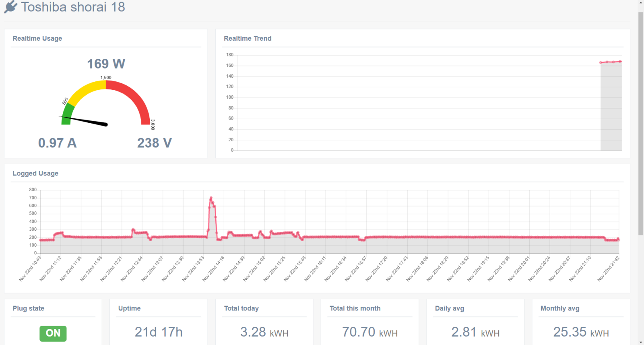
Task: Click the Uptime card label
Action: pyautogui.click(x=130, y=308)
